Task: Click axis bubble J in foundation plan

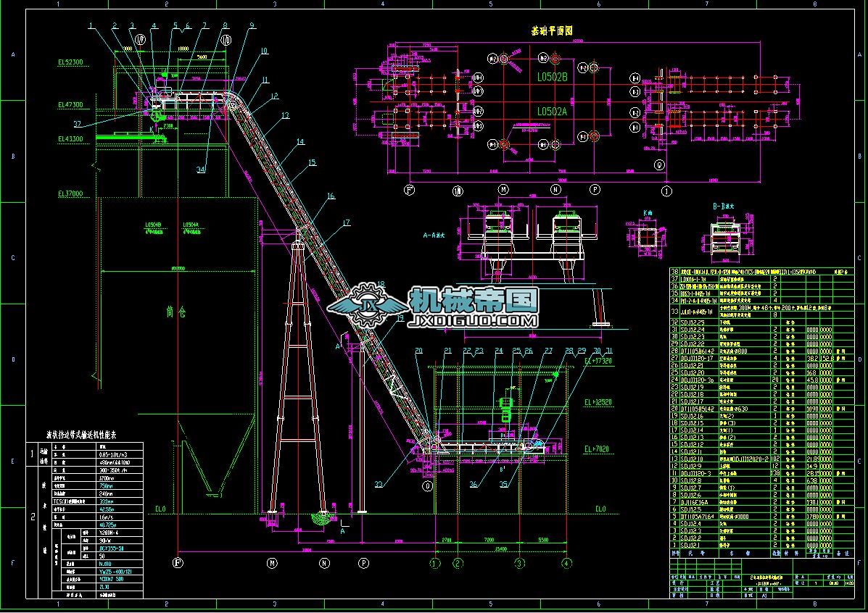Action: tap(666, 191)
